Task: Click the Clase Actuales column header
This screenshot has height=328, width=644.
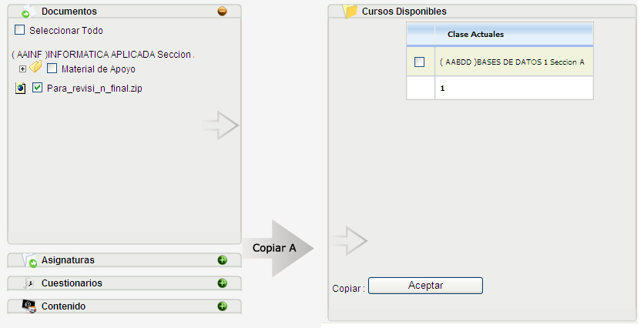Action: (475, 35)
